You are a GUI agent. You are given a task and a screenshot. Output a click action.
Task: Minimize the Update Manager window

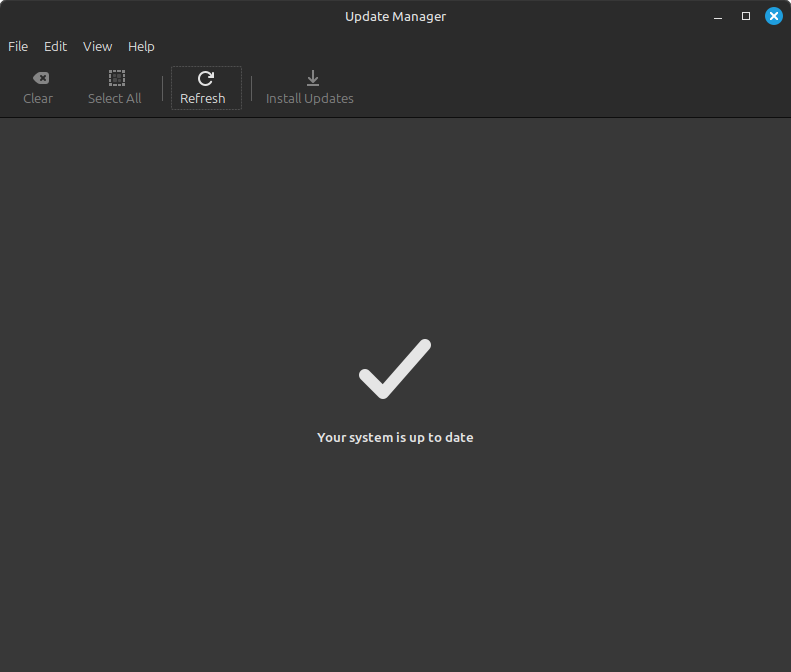718,16
